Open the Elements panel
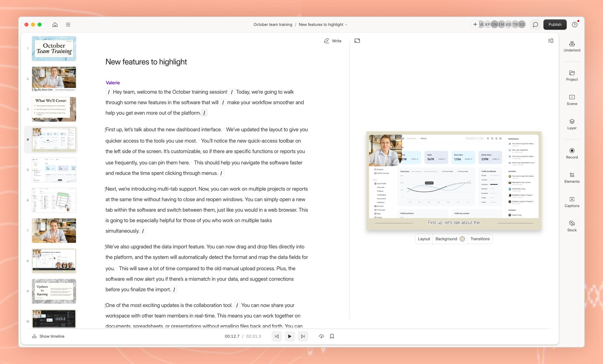This screenshot has height=364, width=603. point(572,178)
